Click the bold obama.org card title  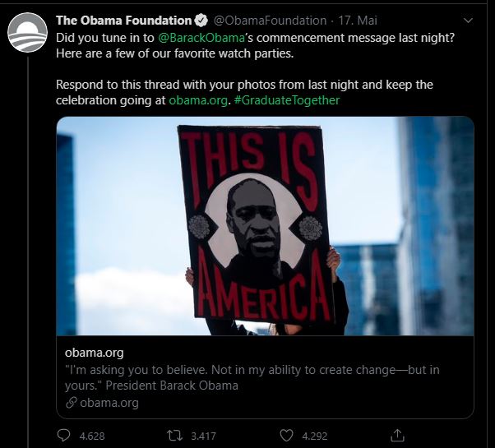pos(94,353)
